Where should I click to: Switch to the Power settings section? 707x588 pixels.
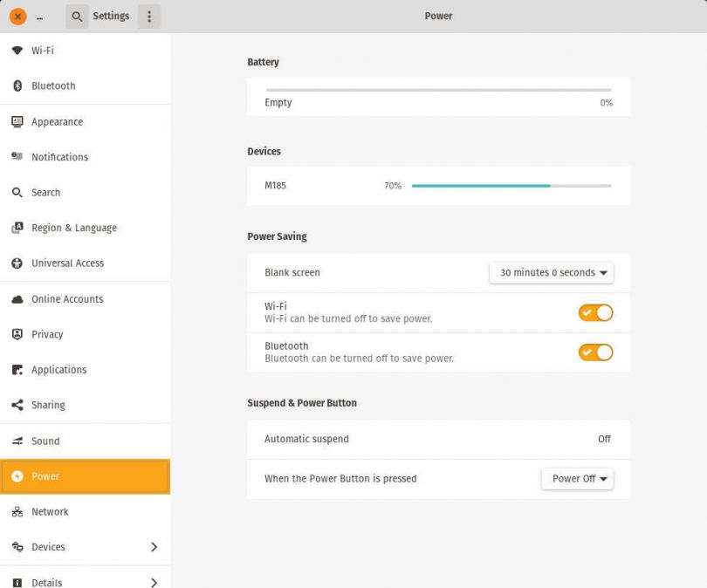(x=85, y=476)
